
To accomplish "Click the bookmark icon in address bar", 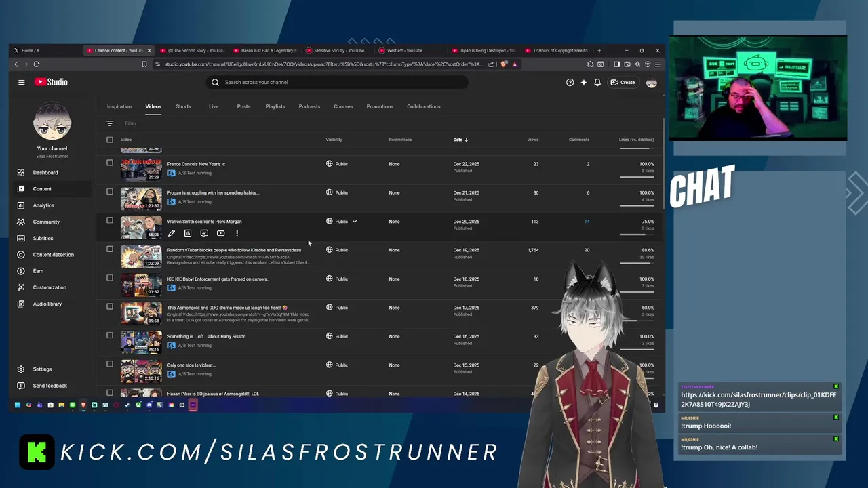I will pyautogui.click(x=144, y=64).
